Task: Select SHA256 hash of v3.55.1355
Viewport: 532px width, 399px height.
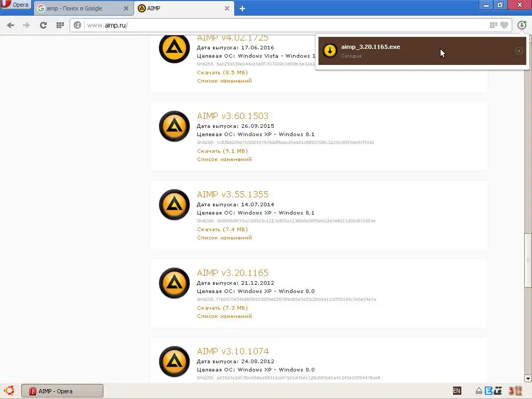Action: tap(296, 221)
